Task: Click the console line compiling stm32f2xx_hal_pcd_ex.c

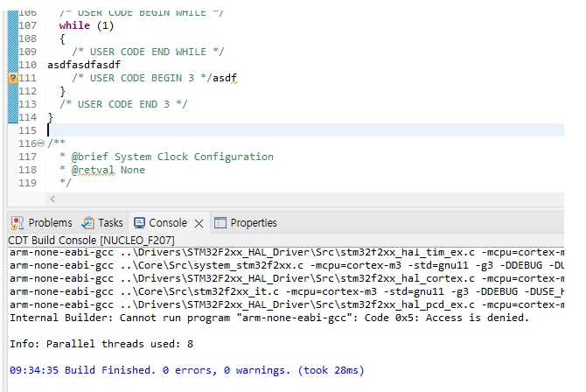Action: (x=287, y=304)
